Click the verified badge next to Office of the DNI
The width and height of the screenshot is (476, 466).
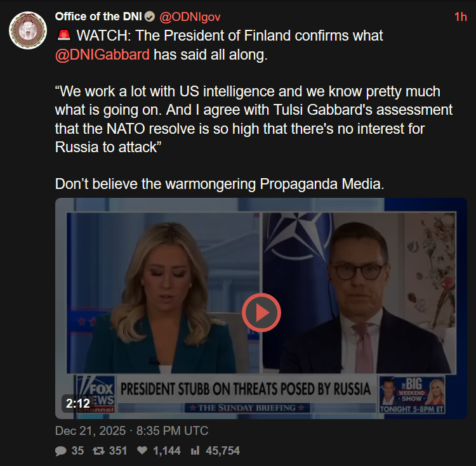(149, 16)
